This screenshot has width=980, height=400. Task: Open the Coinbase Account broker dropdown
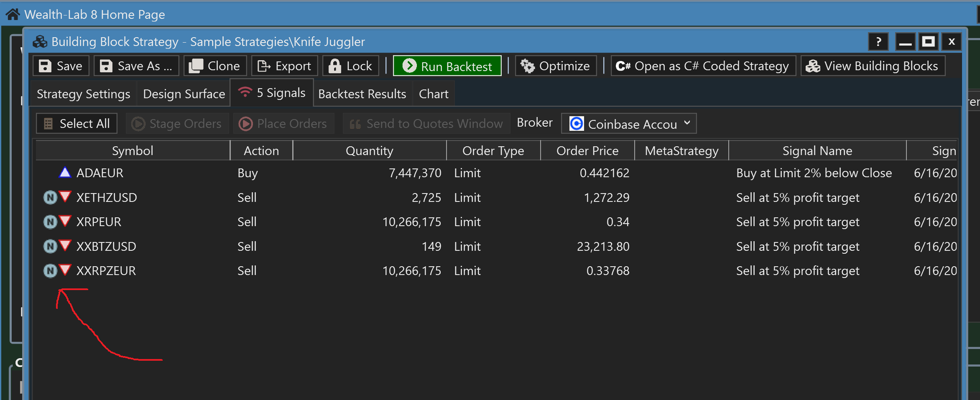(629, 123)
